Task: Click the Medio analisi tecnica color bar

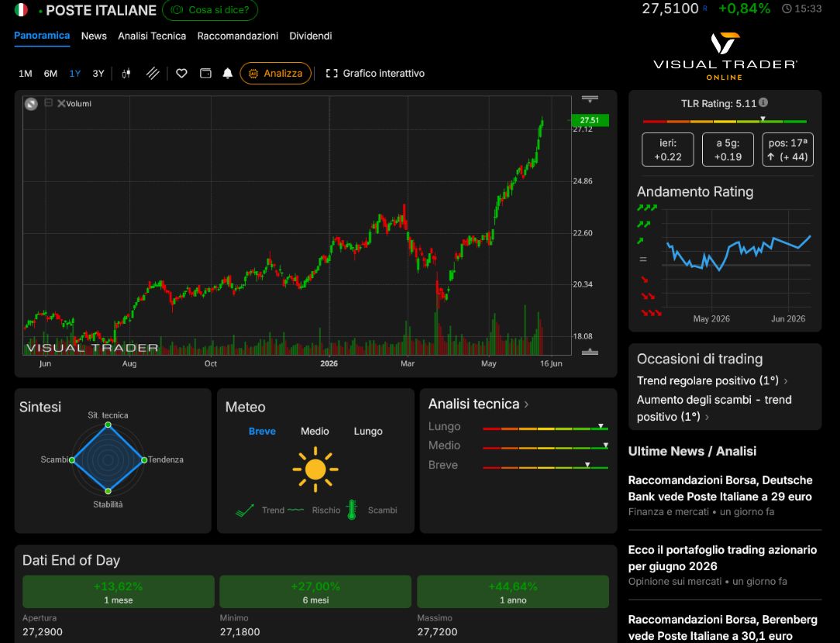Action: click(x=546, y=448)
